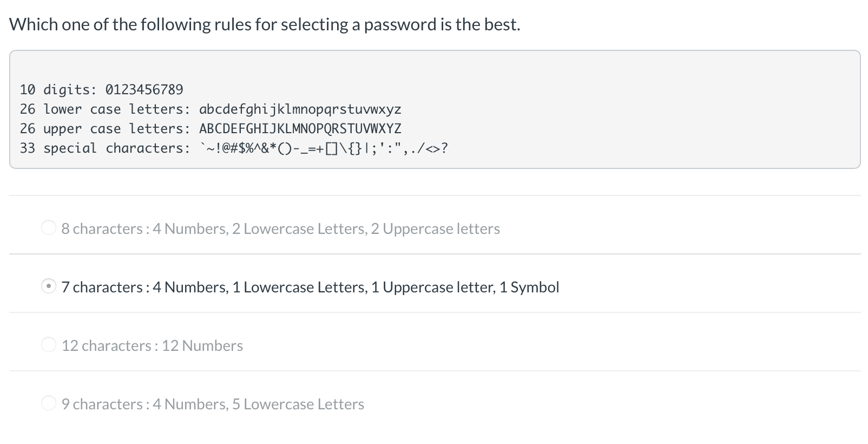This screenshot has width=868, height=444.
Task: Click the word "password" in the question
Action: tap(400, 24)
